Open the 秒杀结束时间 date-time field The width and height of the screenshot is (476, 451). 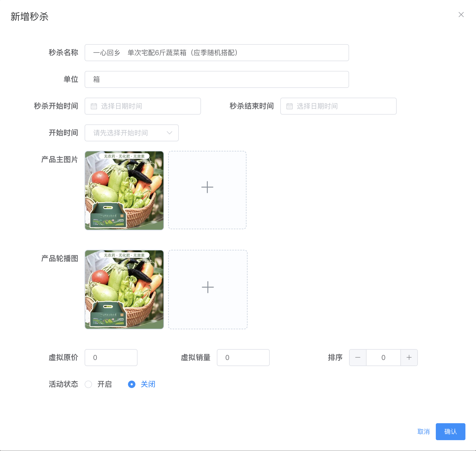pyautogui.click(x=338, y=106)
